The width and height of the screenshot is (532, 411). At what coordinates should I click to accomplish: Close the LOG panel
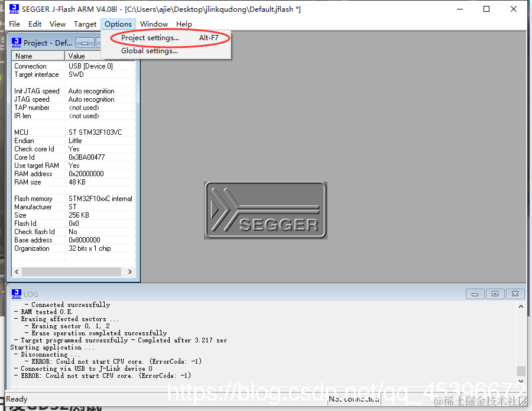click(515, 294)
